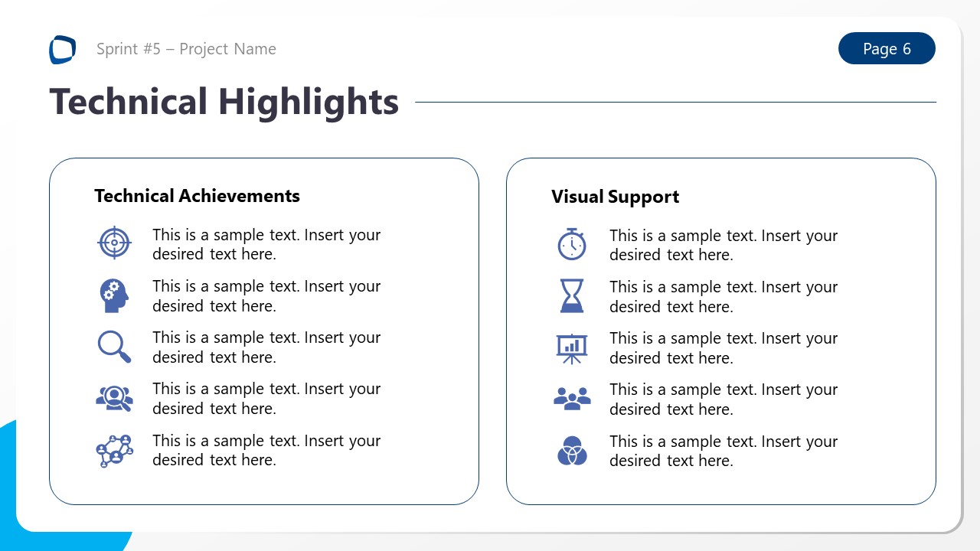
Task: Click the group of people icon
Action: point(571,399)
